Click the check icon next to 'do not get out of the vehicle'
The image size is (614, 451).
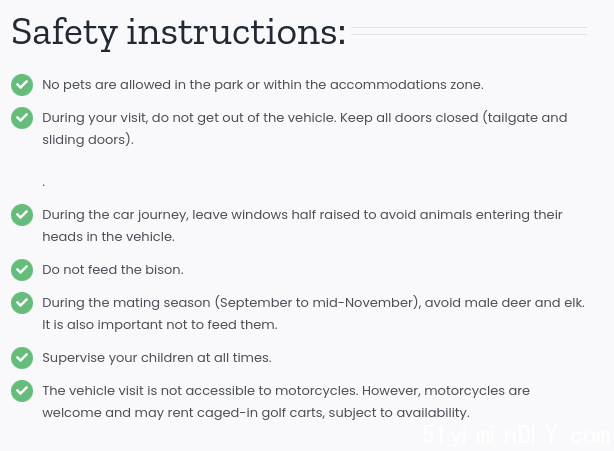22,118
